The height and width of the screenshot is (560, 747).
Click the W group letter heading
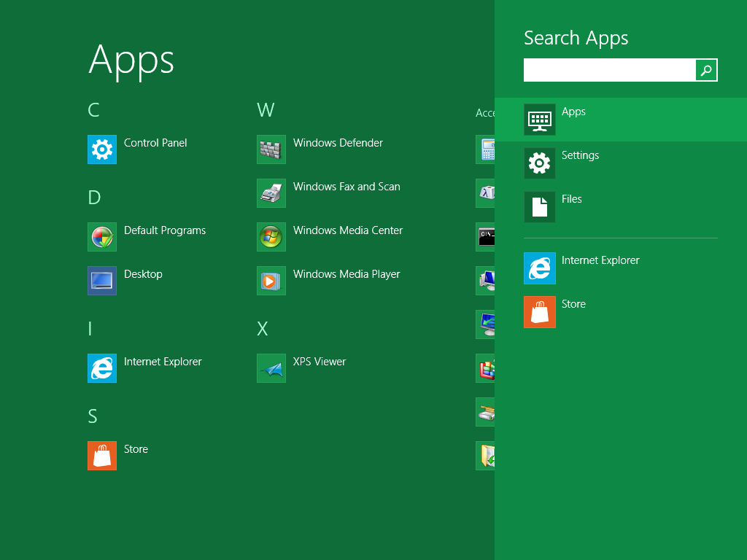tap(266, 110)
